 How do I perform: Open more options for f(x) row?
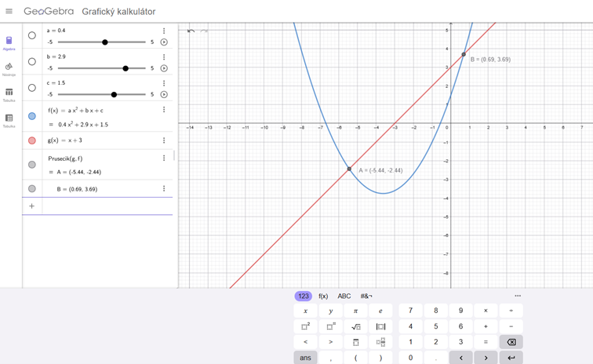click(164, 110)
